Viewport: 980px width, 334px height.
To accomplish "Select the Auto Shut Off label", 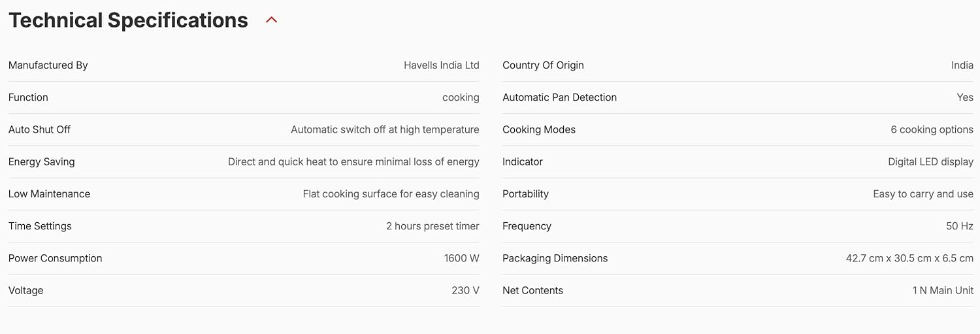I will click(x=39, y=129).
